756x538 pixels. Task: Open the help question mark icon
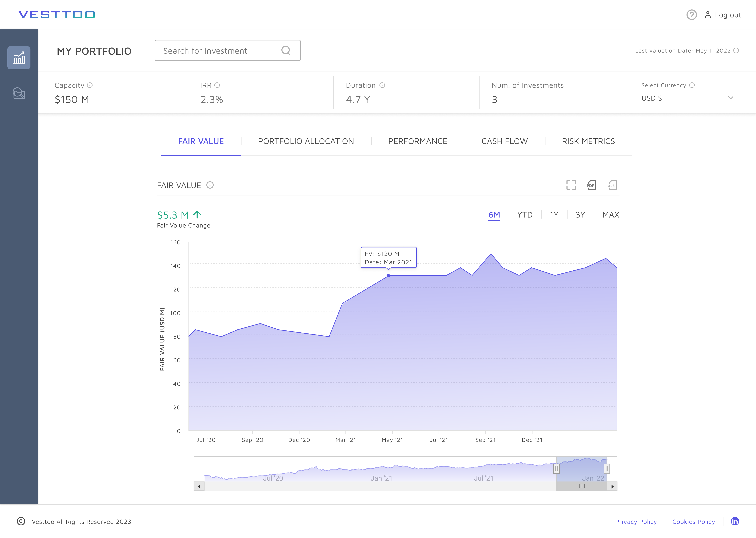click(691, 15)
